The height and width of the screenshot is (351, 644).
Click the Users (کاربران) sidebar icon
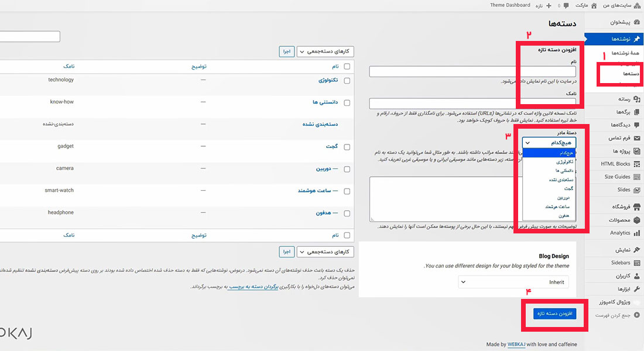636,276
